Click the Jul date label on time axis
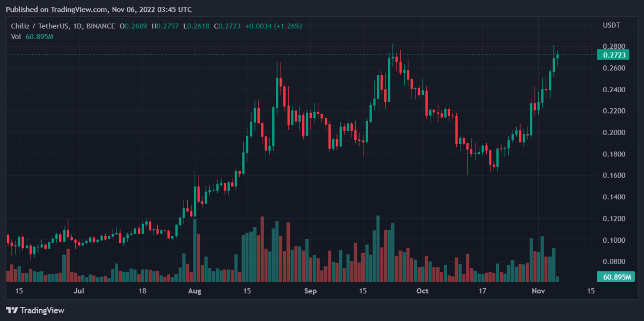644x321 pixels. [79, 291]
